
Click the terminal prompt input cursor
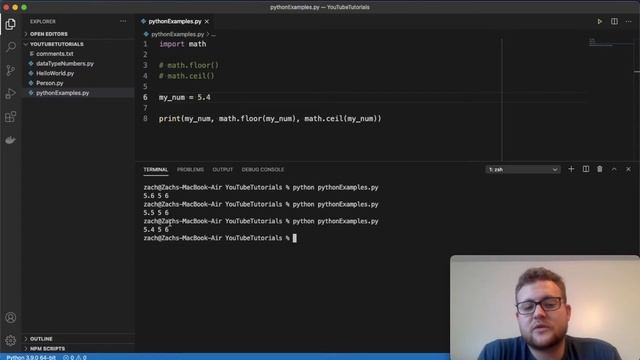click(295, 238)
